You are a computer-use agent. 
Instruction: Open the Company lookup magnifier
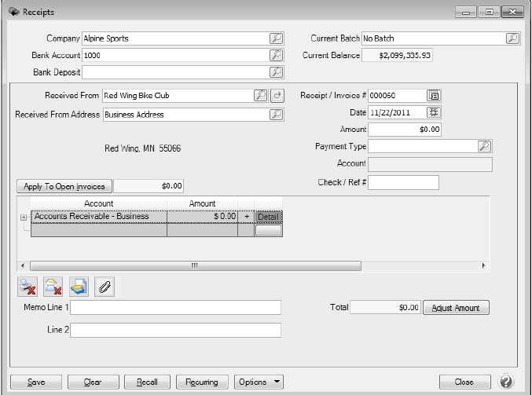click(x=276, y=38)
